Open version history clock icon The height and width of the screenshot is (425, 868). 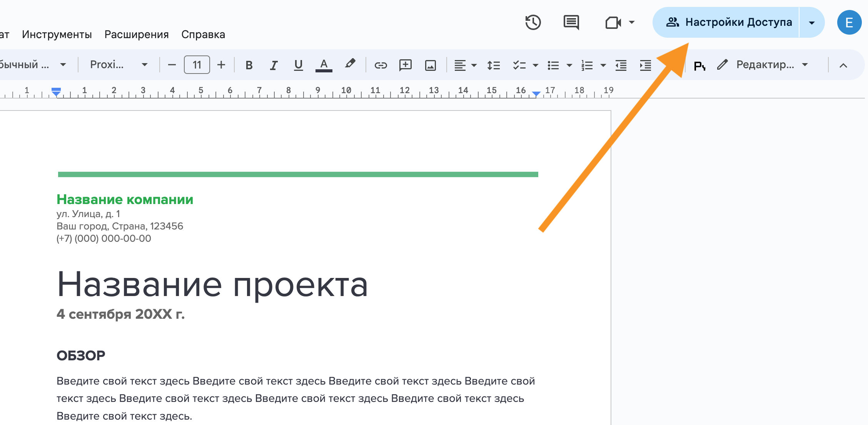[533, 22]
